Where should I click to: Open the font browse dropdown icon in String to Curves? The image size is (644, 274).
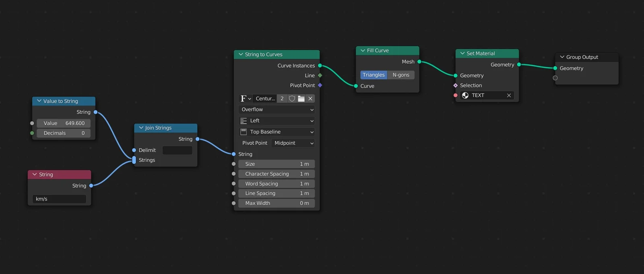tap(246, 98)
